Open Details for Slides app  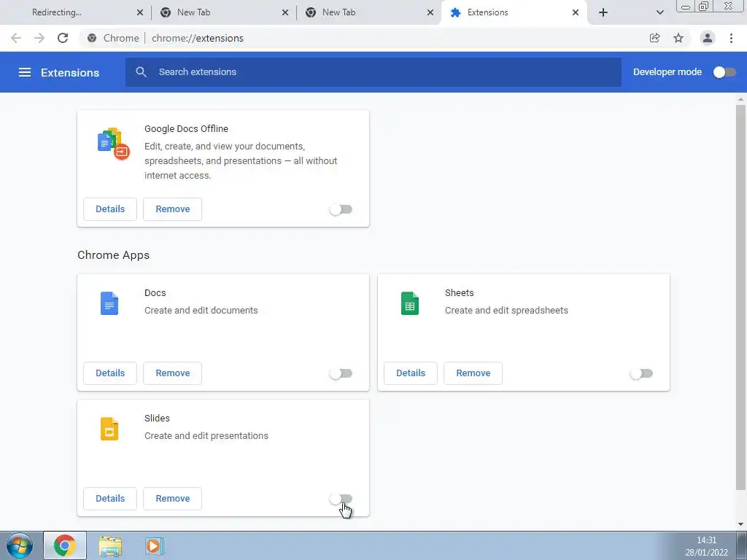(110, 498)
